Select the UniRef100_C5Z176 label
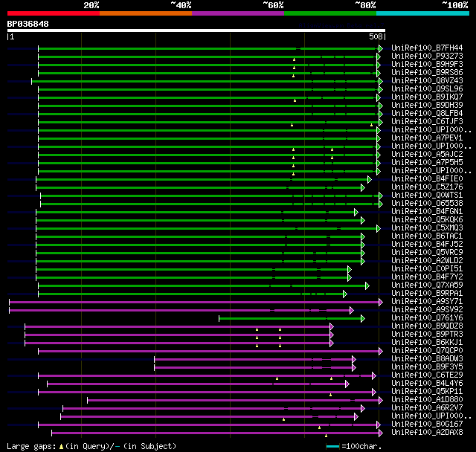Image resolution: width=476 pixels, height=452 pixels. tap(427, 187)
